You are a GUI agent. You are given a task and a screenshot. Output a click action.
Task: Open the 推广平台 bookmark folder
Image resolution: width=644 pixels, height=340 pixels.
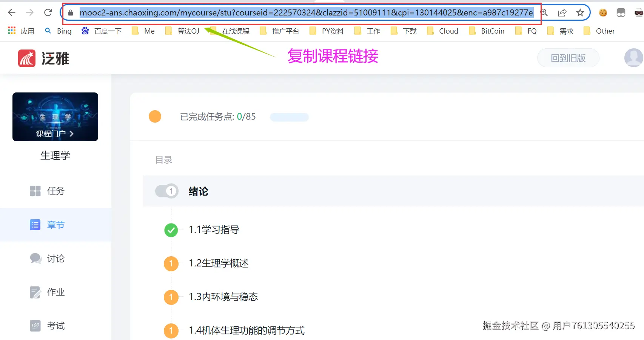(280, 31)
